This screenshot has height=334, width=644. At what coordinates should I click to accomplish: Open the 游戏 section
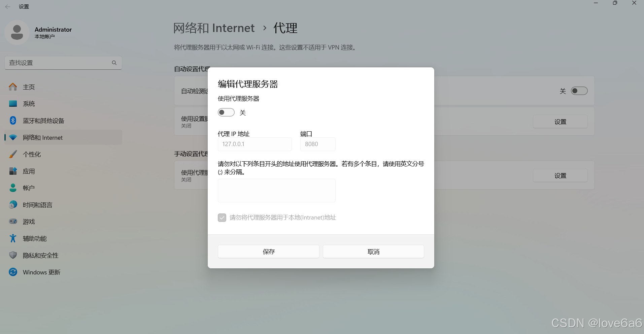pos(63,222)
